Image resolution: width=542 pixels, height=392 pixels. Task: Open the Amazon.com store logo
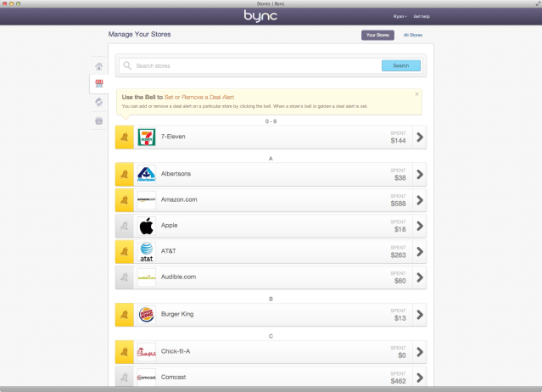click(147, 200)
